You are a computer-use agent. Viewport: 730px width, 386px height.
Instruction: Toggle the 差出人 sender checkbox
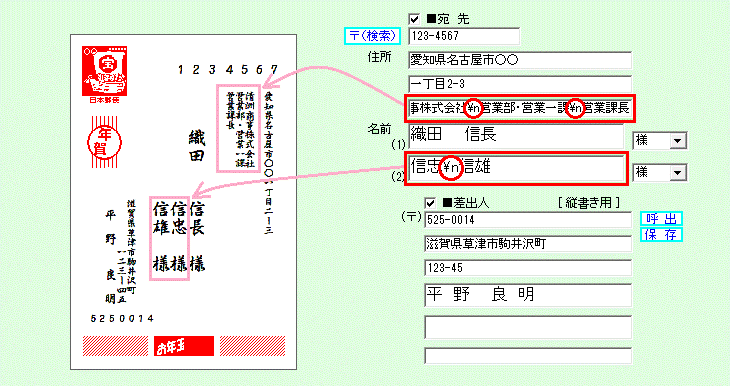coord(430,203)
